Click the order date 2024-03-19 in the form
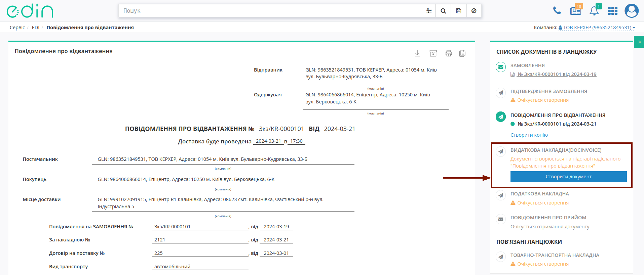This screenshot has height=275, width=644. pos(276,227)
